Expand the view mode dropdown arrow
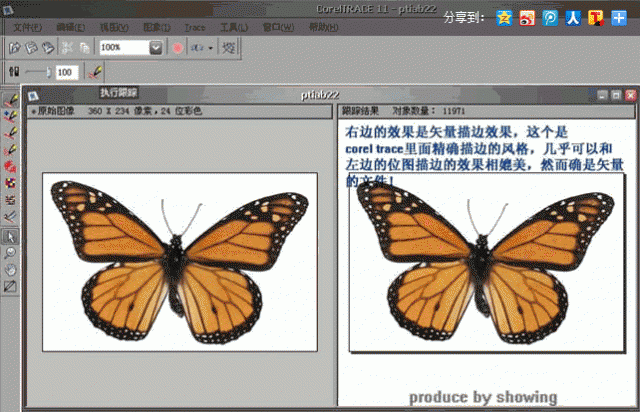The image size is (640, 412). click(x=211, y=47)
